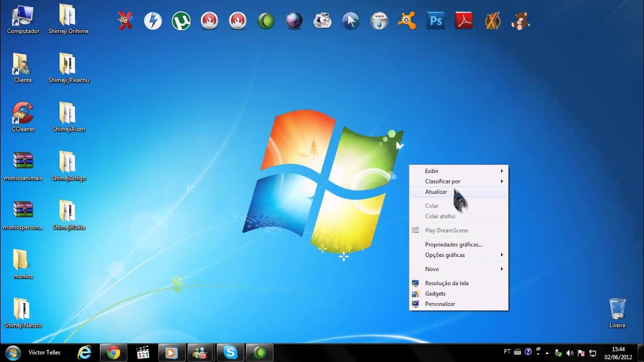Expand the Classificar por submenu arrow
644x362 pixels.
(502, 182)
